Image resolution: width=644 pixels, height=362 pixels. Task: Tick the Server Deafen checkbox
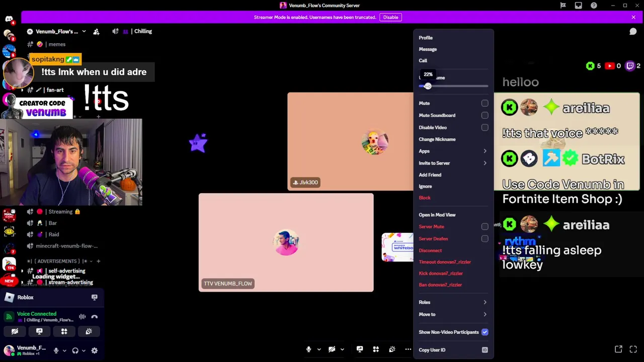(485, 239)
